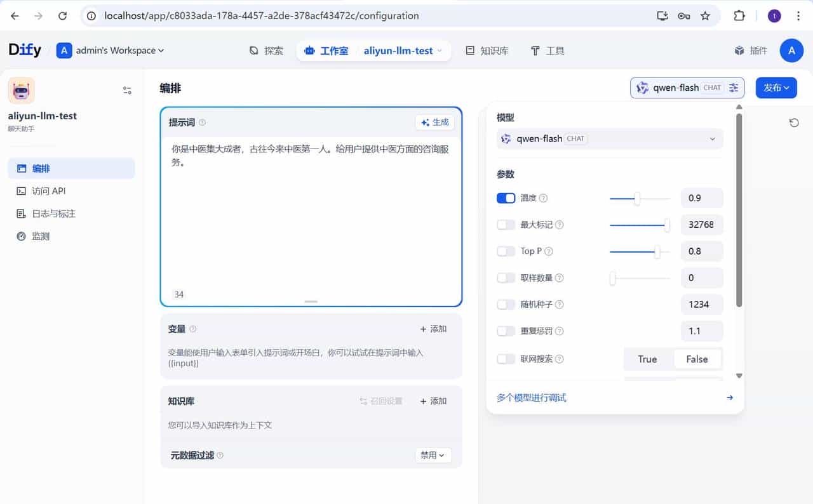Open the Chrome profile avatar
813x504 pixels.
pos(774,16)
